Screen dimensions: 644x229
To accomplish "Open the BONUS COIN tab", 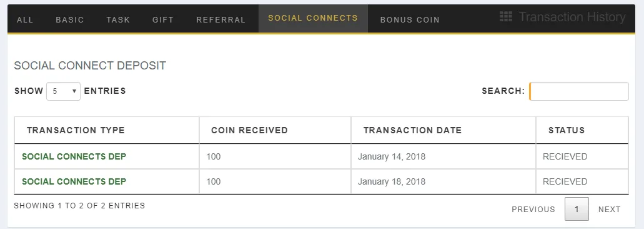I will (x=410, y=20).
